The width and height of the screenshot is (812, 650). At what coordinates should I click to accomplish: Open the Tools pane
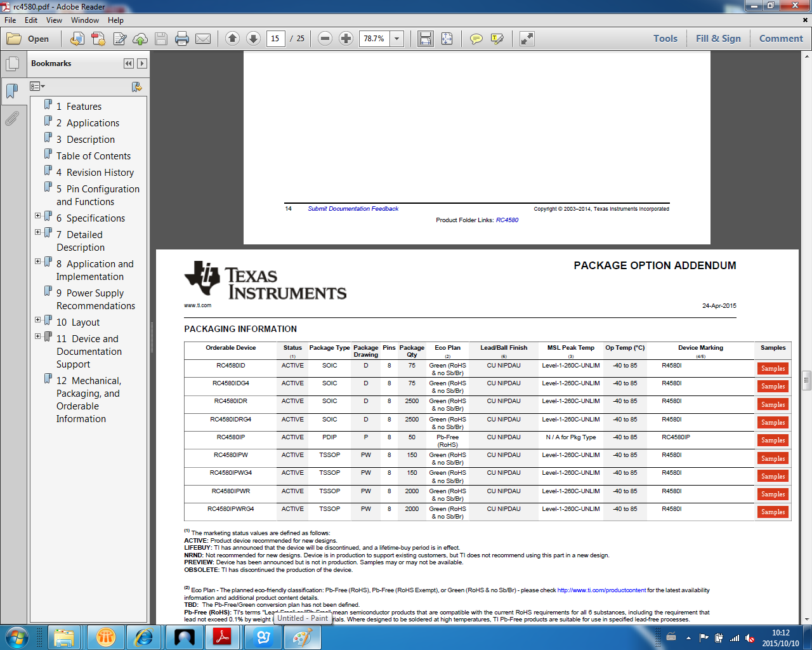[x=665, y=39]
